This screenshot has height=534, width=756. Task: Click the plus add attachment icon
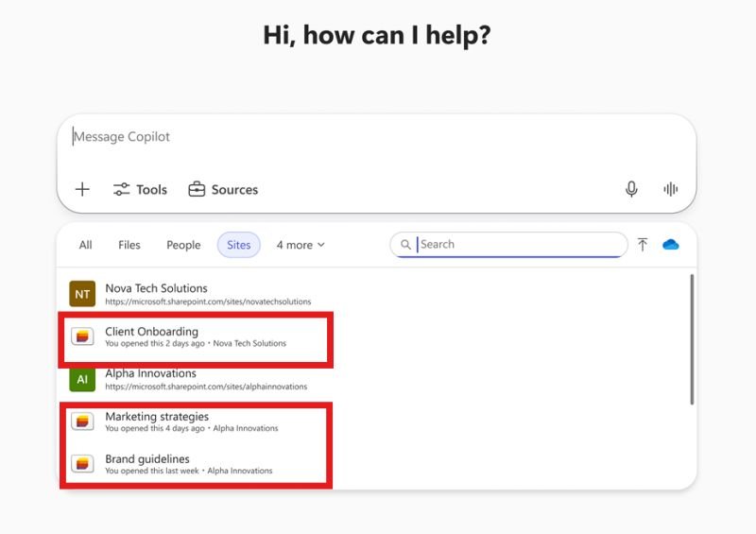(x=82, y=189)
